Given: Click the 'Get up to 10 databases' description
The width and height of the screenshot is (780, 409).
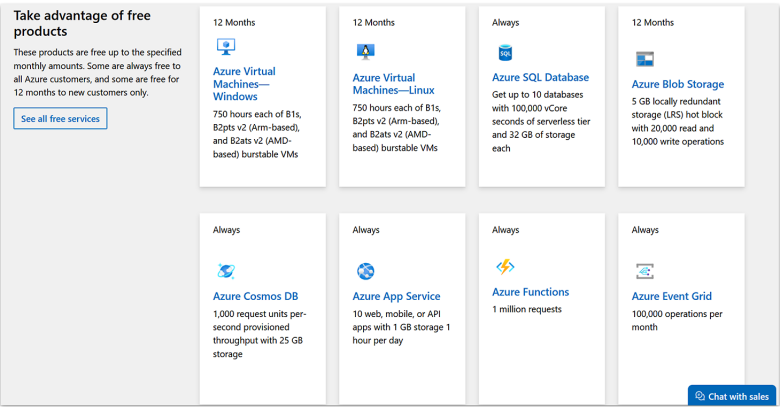Looking at the screenshot, I should pos(541,121).
